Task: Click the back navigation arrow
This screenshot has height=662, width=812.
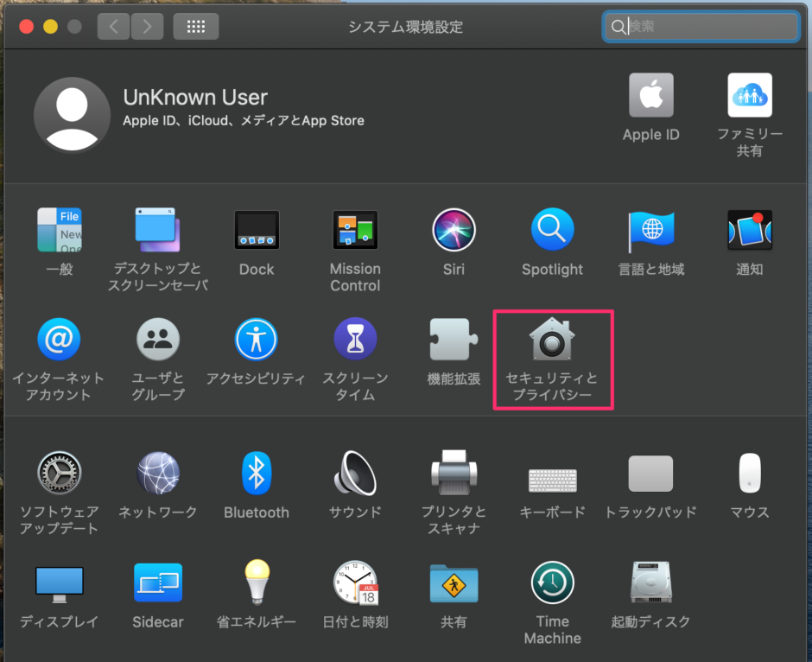Action: (114, 27)
